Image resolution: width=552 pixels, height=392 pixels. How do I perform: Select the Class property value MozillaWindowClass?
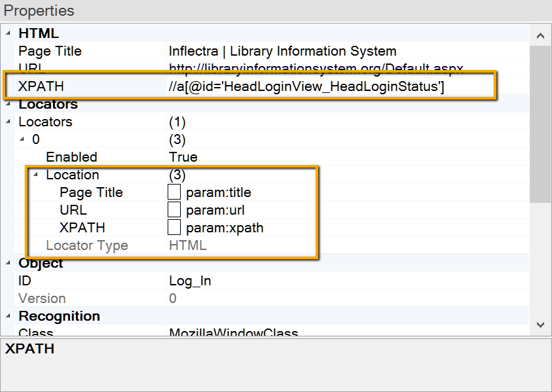pos(233,333)
